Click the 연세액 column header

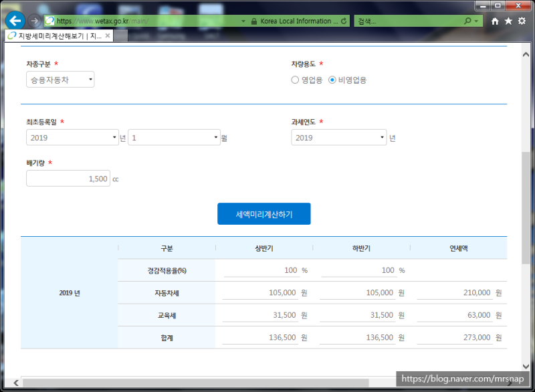[x=459, y=248]
